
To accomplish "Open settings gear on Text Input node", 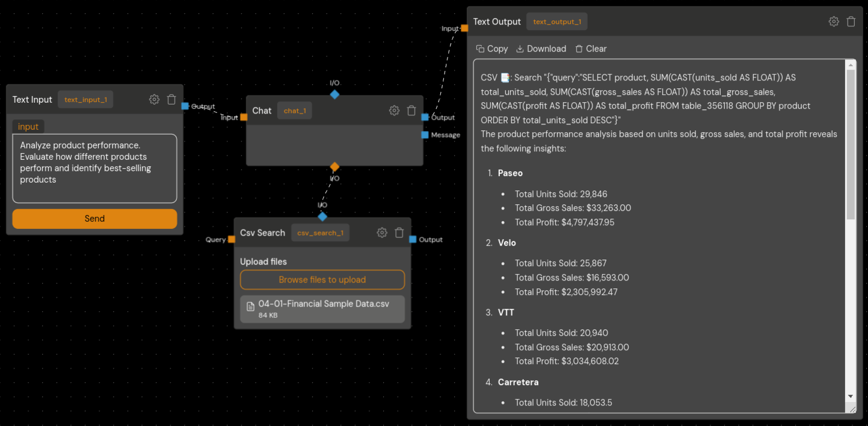I will [x=154, y=99].
